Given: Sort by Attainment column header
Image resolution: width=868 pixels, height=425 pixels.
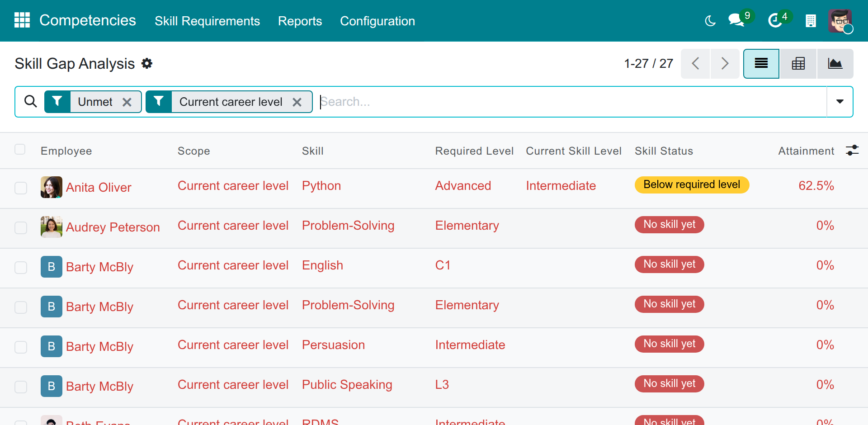Looking at the screenshot, I should [x=806, y=151].
